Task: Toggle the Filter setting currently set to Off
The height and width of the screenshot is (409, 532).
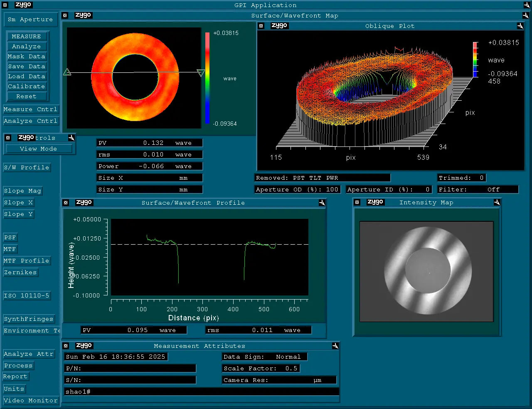Action: [x=477, y=189]
